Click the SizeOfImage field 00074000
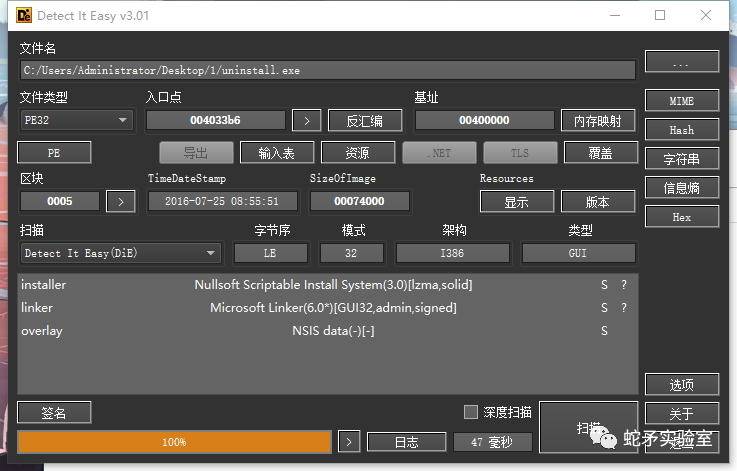The height and width of the screenshot is (471, 737). click(359, 202)
